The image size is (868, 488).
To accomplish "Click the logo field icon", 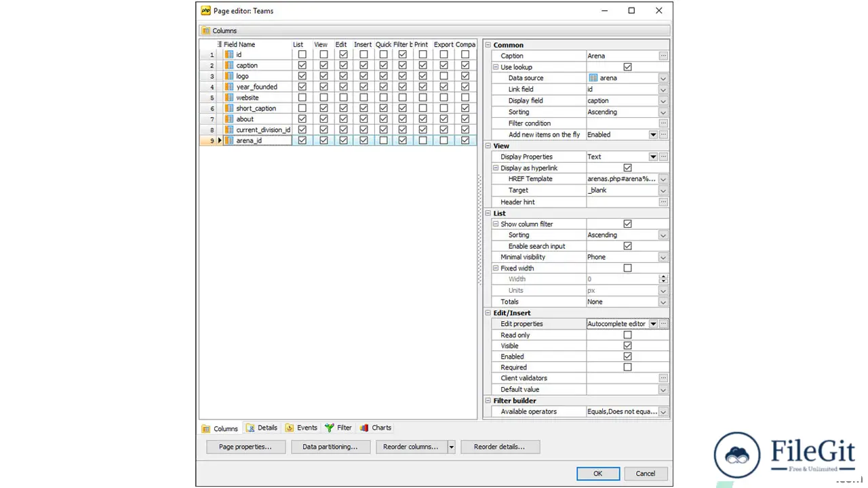I will coord(229,77).
